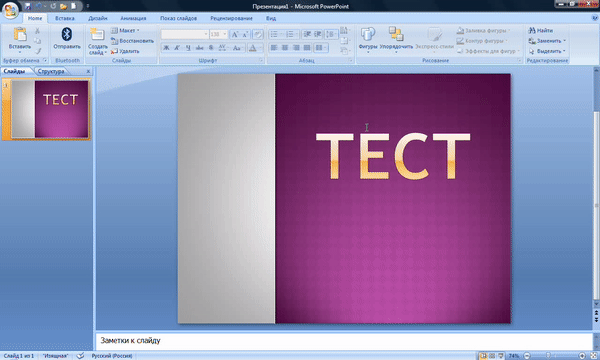Open the Макет layout dropdown
Screen dimensions: 600x360
pyautogui.click(x=126, y=30)
